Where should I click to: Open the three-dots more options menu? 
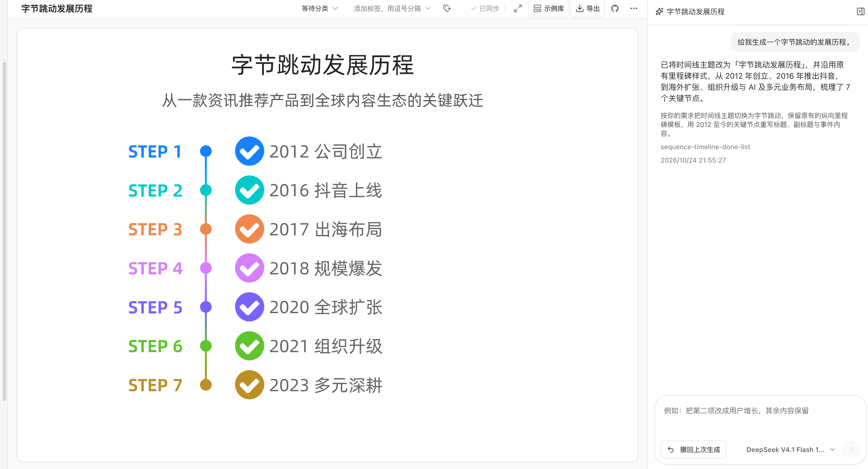click(634, 8)
